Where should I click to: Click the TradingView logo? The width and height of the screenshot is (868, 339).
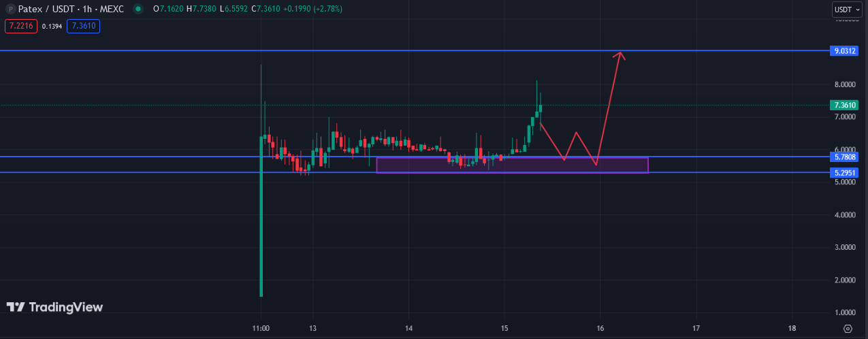[x=54, y=307]
